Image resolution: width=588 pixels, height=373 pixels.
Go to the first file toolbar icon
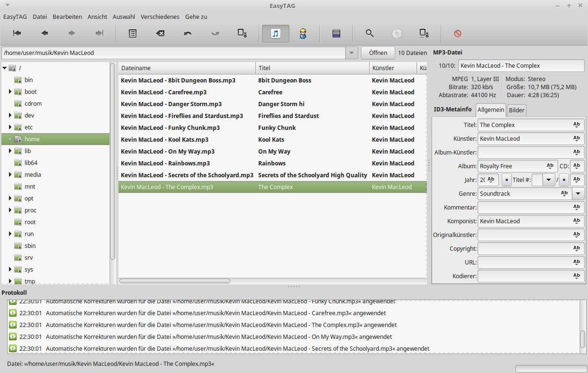coord(17,33)
